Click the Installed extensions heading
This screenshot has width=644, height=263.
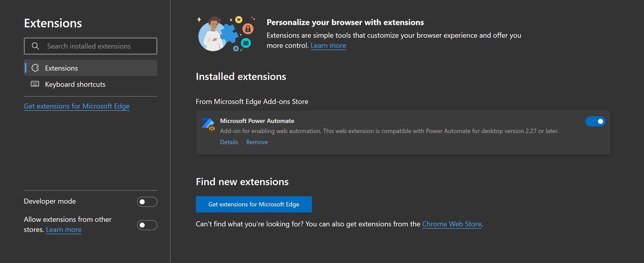pyautogui.click(x=241, y=77)
